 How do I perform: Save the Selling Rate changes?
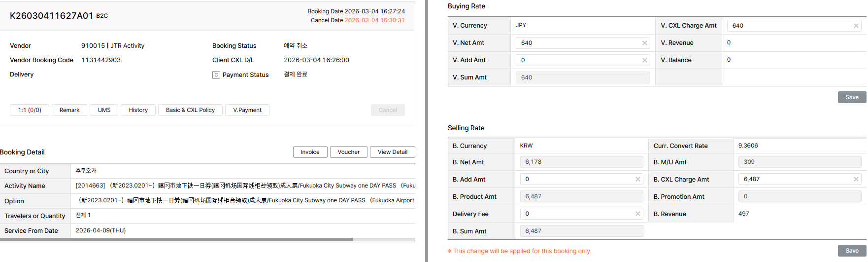coord(852,251)
